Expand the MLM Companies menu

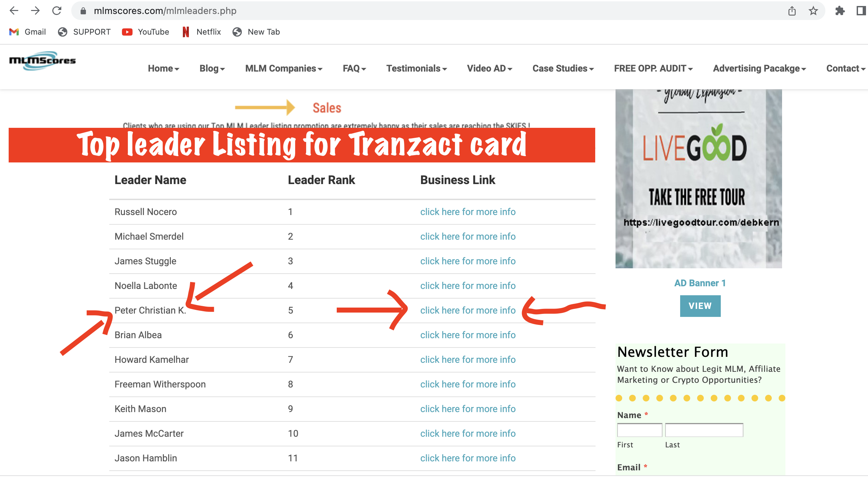[x=284, y=68]
